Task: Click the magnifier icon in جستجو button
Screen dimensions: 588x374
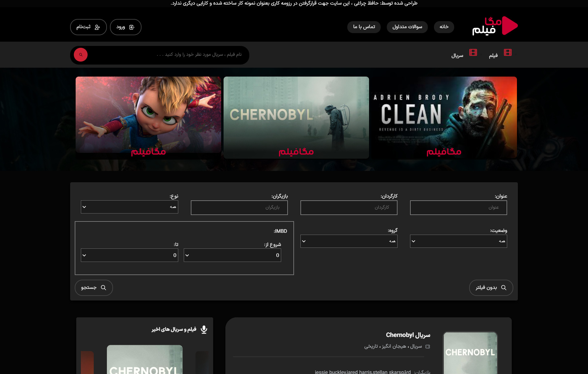Action: 104,288
